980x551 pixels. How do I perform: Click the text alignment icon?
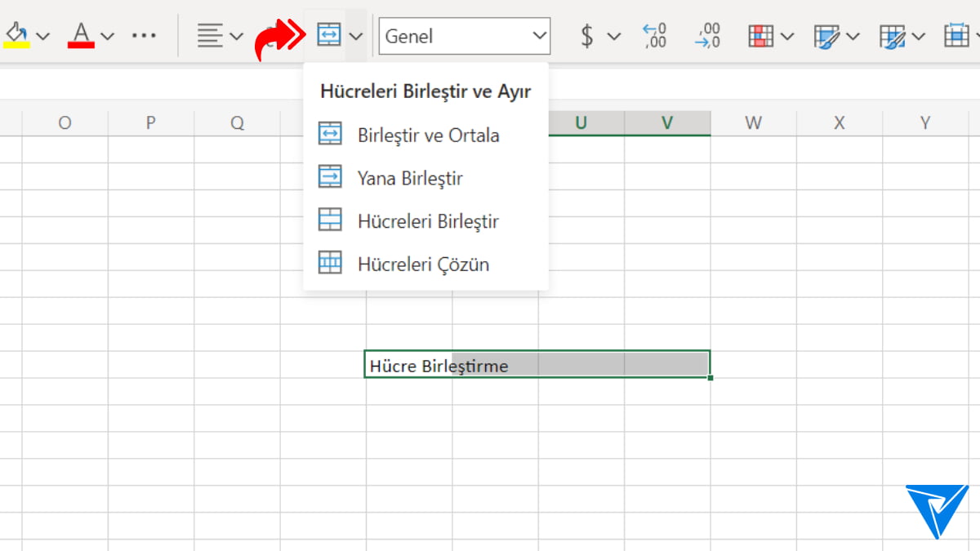(210, 36)
